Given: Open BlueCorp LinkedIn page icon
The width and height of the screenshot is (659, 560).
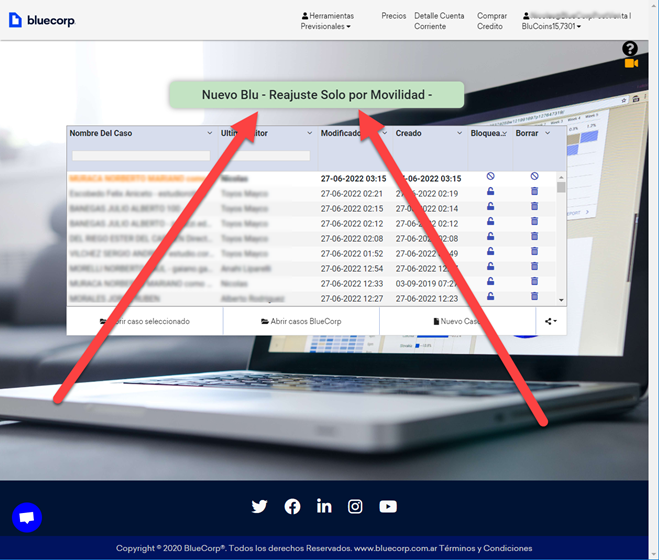Looking at the screenshot, I should (x=324, y=506).
